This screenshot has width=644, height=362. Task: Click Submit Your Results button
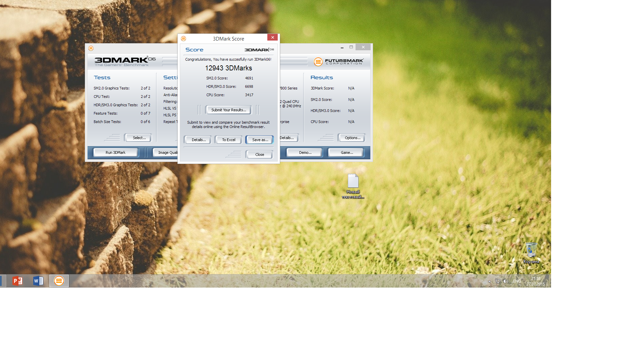click(228, 110)
